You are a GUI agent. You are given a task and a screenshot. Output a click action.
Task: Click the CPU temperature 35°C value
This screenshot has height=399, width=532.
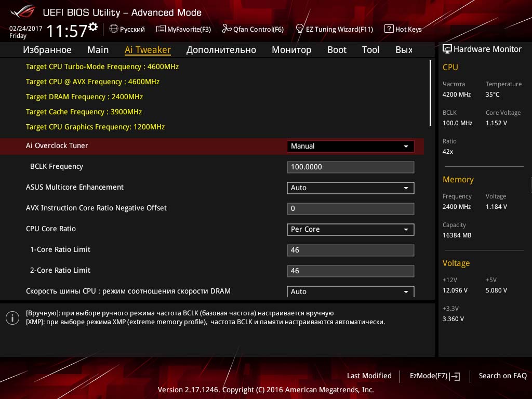tap(493, 95)
